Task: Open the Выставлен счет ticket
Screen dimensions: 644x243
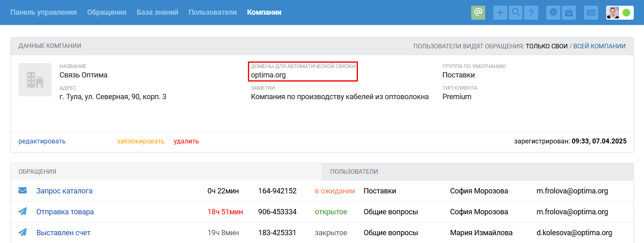Action: pyautogui.click(x=63, y=233)
